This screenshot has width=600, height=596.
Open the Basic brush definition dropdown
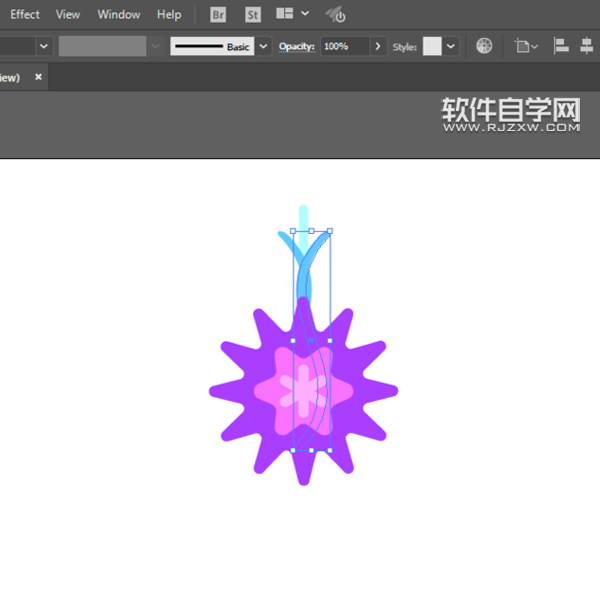click(263, 46)
